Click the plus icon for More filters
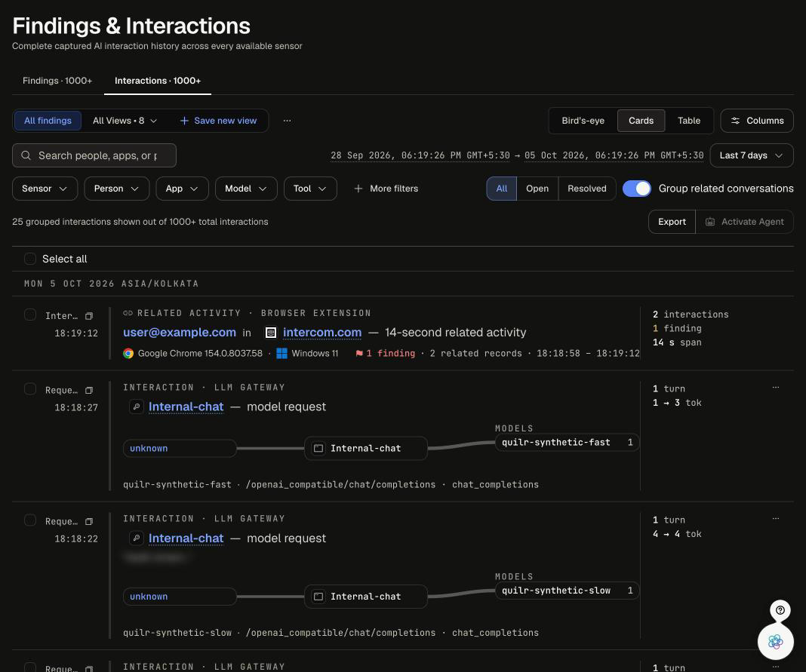The width and height of the screenshot is (806, 672). pyautogui.click(x=358, y=189)
